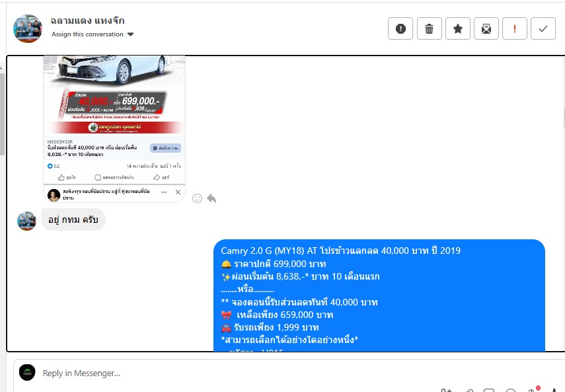Click the like button under the ad
Viewport: 565px width, 392px height.
(x=67, y=177)
